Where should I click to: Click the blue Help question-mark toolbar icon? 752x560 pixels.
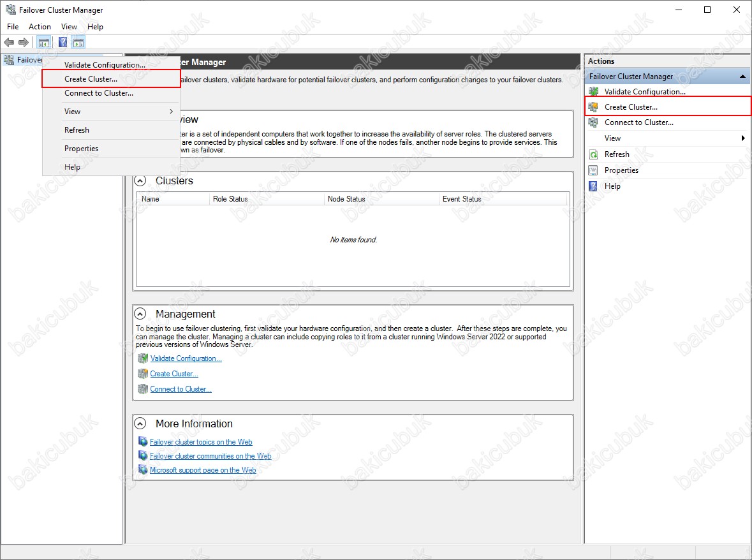[x=63, y=43]
